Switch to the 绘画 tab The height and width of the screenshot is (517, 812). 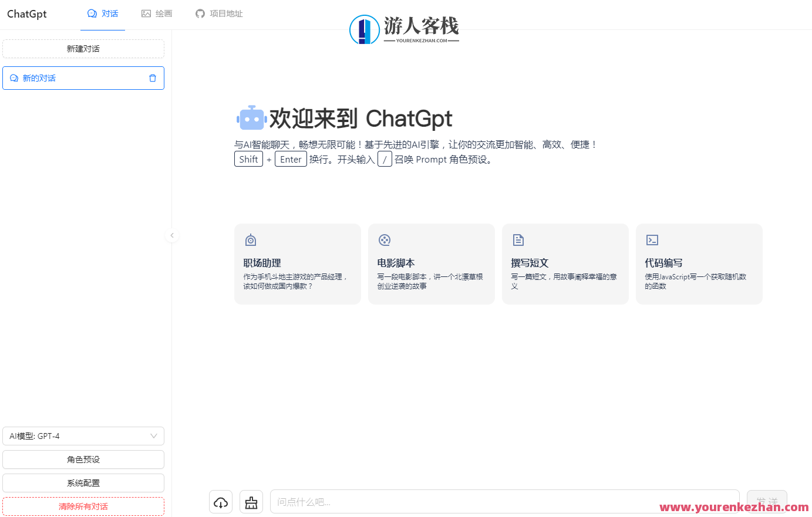tap(156, 13)
